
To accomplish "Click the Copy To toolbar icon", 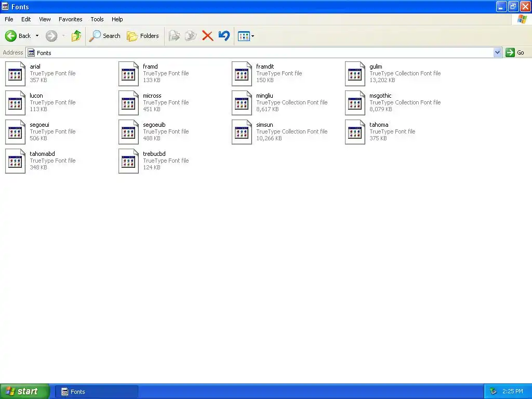I will tap(191, 36).
